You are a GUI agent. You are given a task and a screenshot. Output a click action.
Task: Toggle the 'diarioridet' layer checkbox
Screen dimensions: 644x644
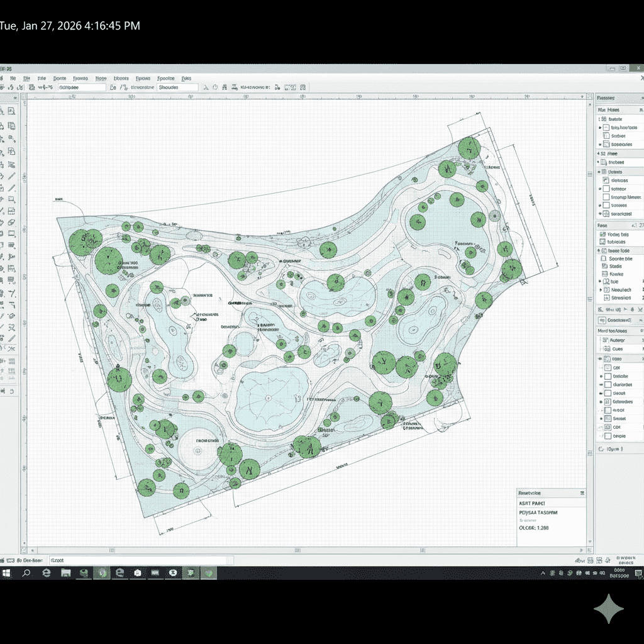click(607, 384)
